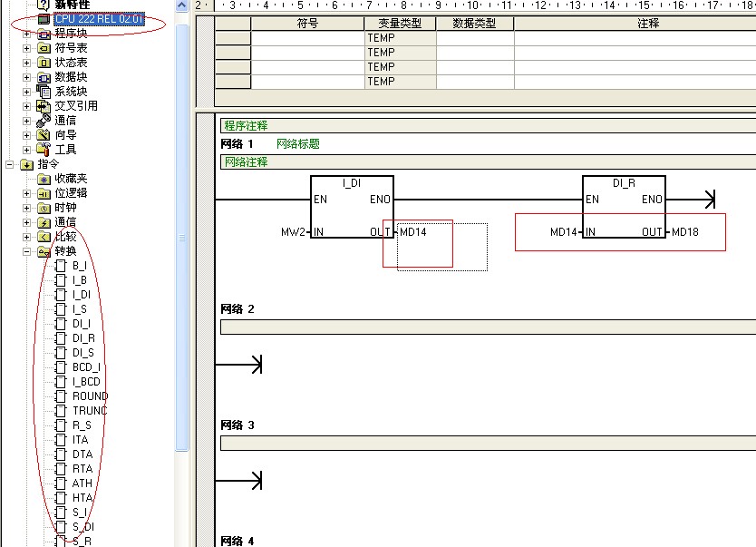Choose the TRUNC instruction in the tree
756x547 pixels.
click(90, 411)
